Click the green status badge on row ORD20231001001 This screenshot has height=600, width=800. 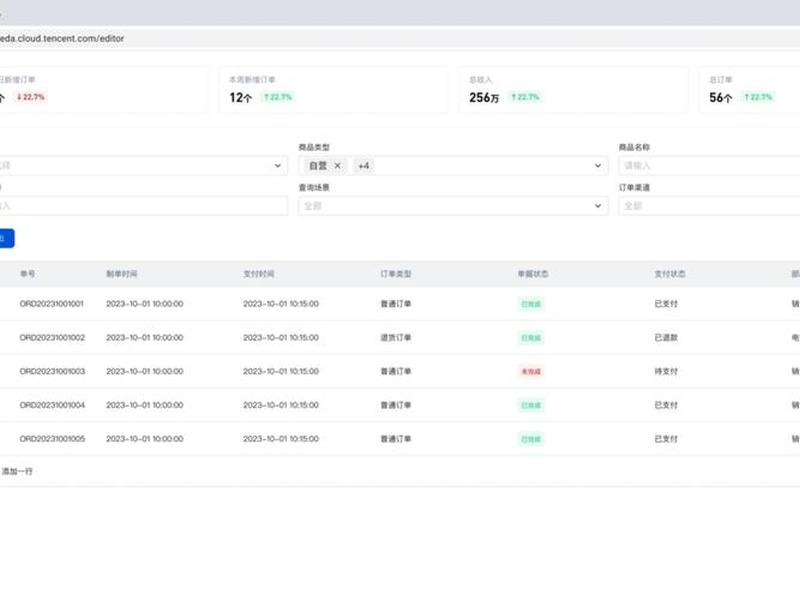531,304
